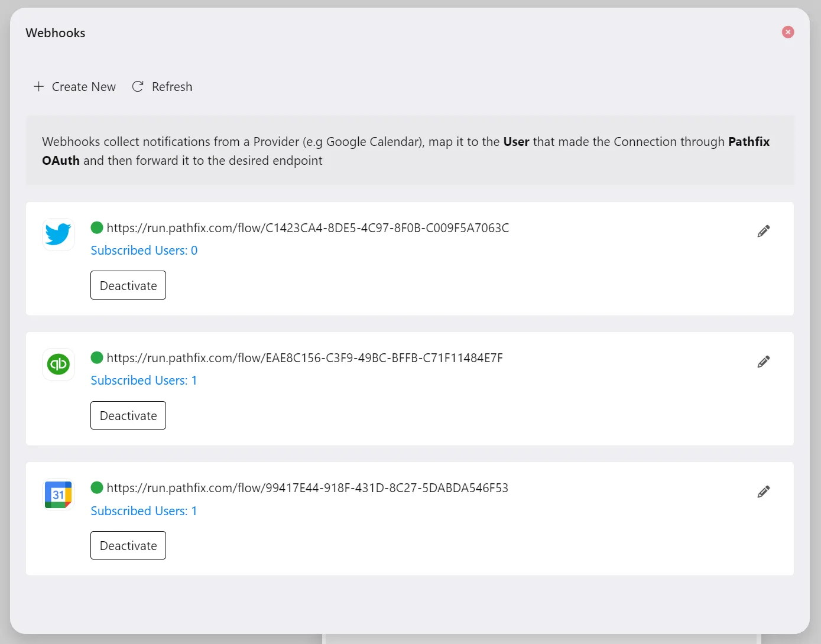This screenshot has height=644, width=821.
Task: Select the URL ending in C71F11484E7F
Action: (305, 358)
